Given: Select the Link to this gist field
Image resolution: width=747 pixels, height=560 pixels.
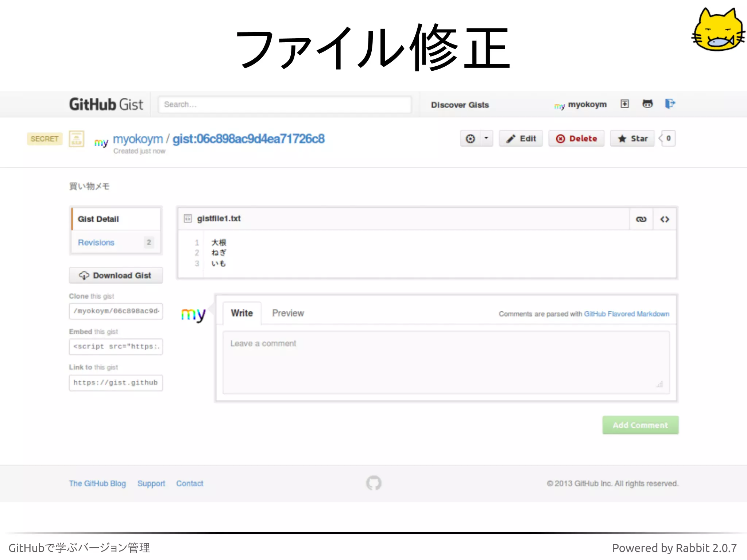Looking at the screenshot, I should (116, 383).
